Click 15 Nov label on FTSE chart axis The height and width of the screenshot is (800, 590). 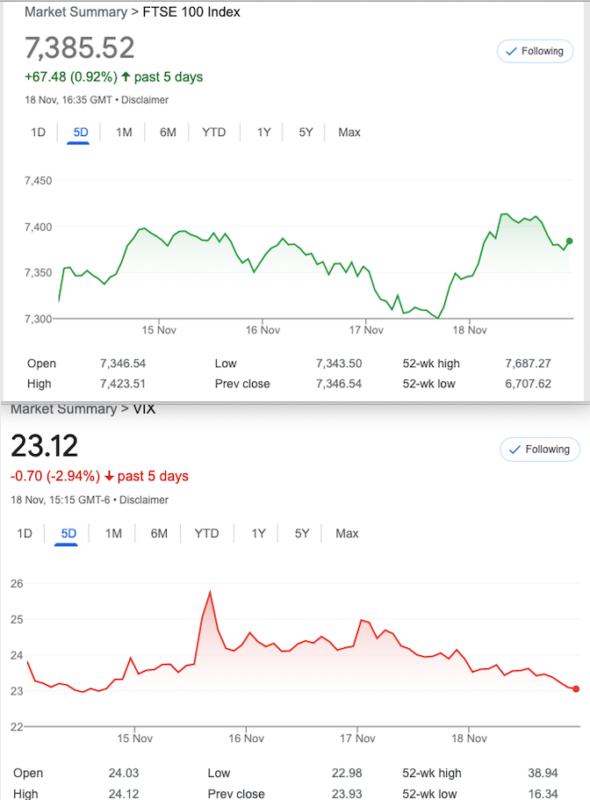159,330
